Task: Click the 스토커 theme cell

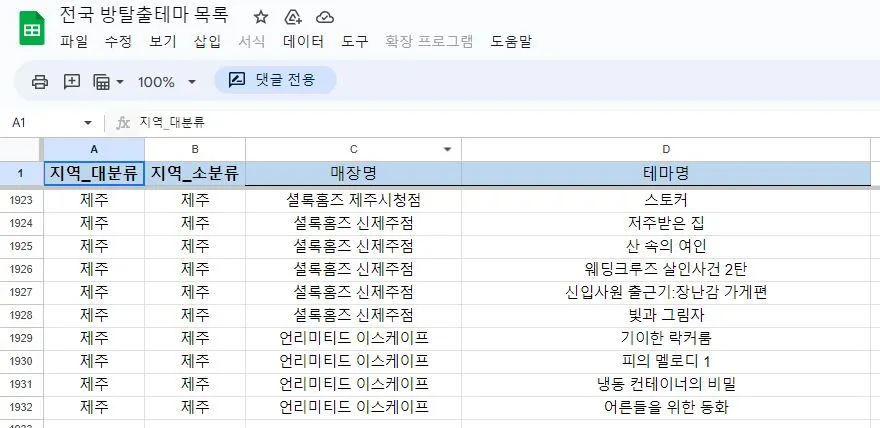Action: (666, 201)
